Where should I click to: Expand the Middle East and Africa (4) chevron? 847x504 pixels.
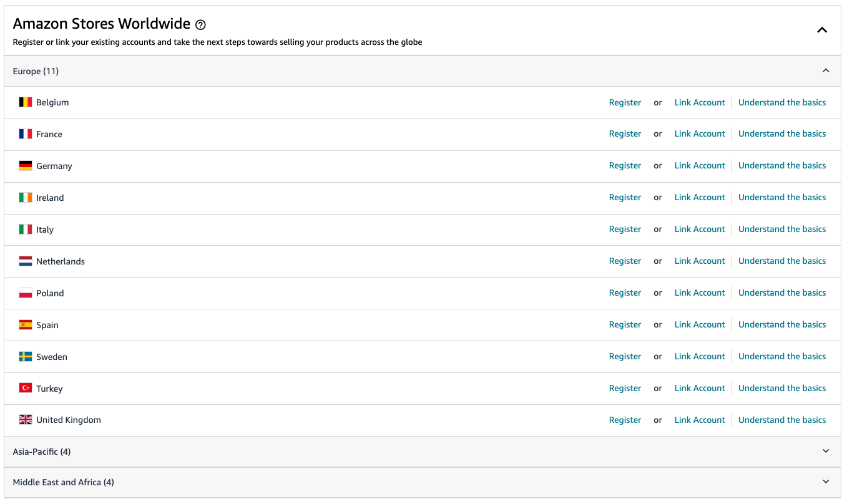(826, 482)
